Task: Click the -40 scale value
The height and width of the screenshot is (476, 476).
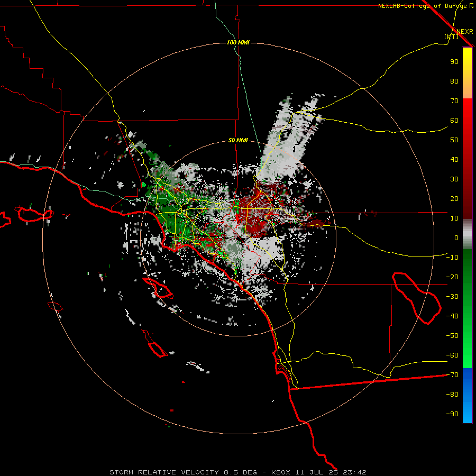Action: tap(452, 316)
